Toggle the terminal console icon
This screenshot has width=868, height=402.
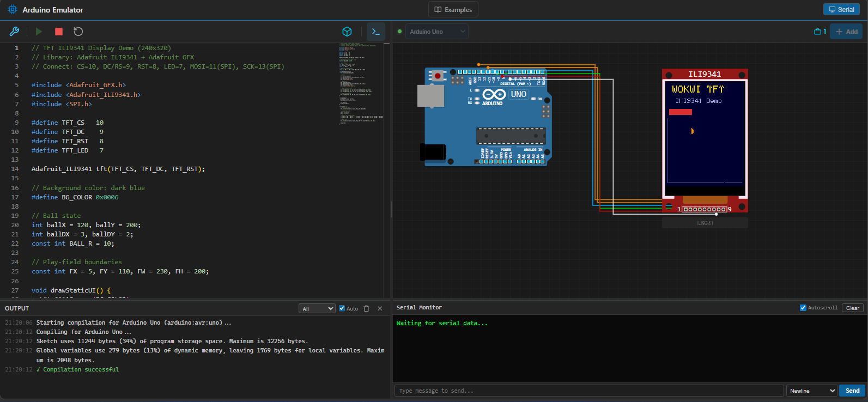376,32
